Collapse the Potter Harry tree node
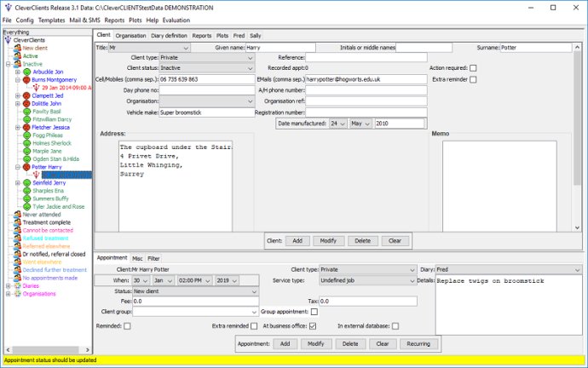 coord(18,167)
